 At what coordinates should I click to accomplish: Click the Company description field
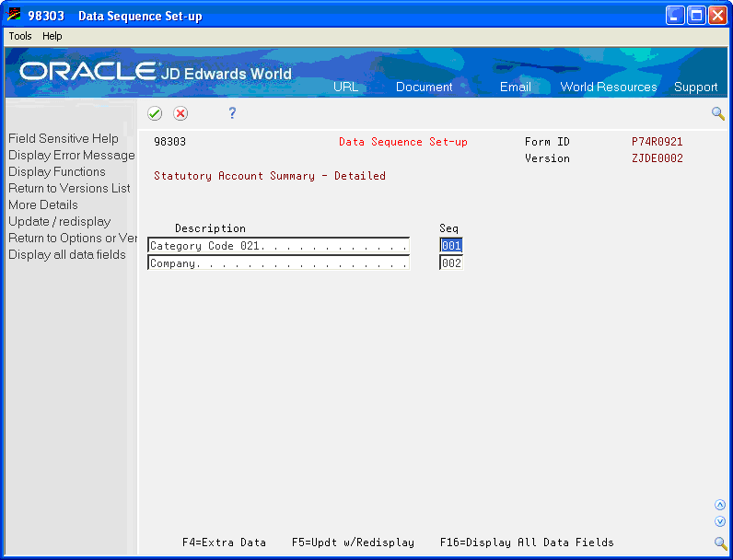tap(279, 262)
